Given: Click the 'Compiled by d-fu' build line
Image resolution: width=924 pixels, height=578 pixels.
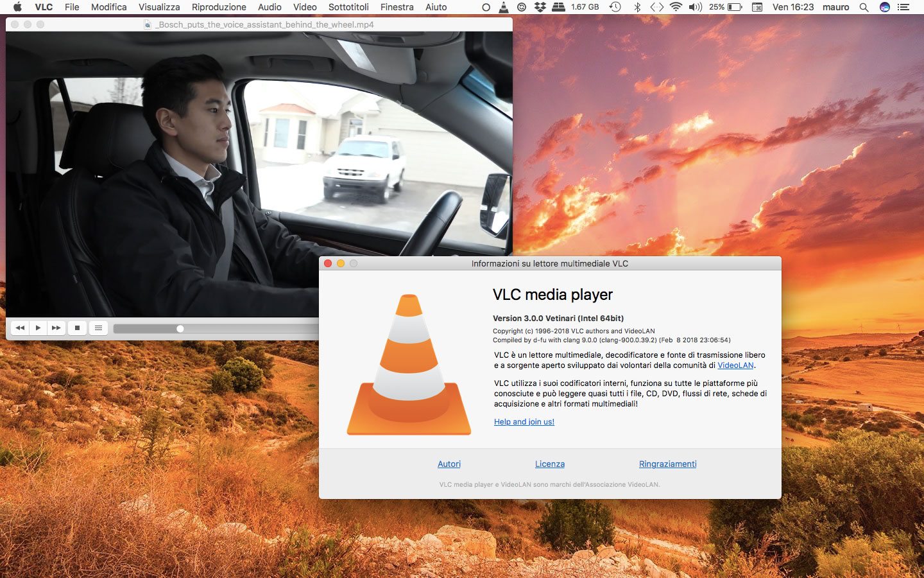Looking at the screenshot, I should tap(612, 340).
